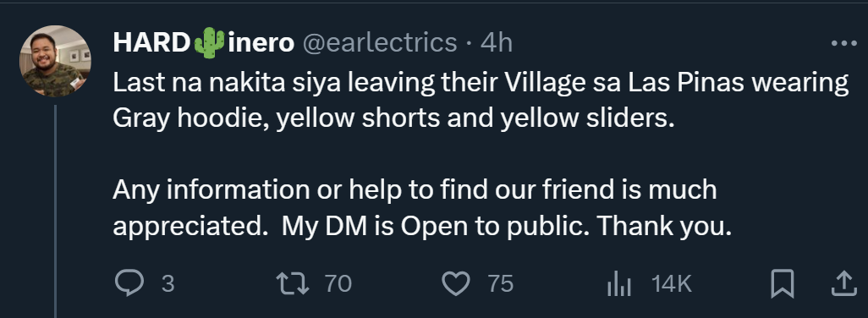Screen dimensions: 868x318
Task: Visit the @earlectrics handle link
Action: click(x=379, y=43)
